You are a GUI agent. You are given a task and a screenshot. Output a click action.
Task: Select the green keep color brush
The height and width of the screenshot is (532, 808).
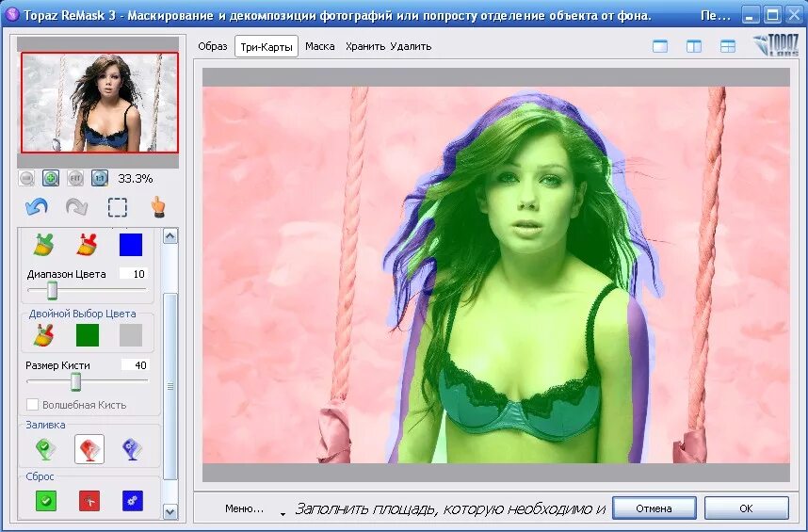click(x=44, y=245)
